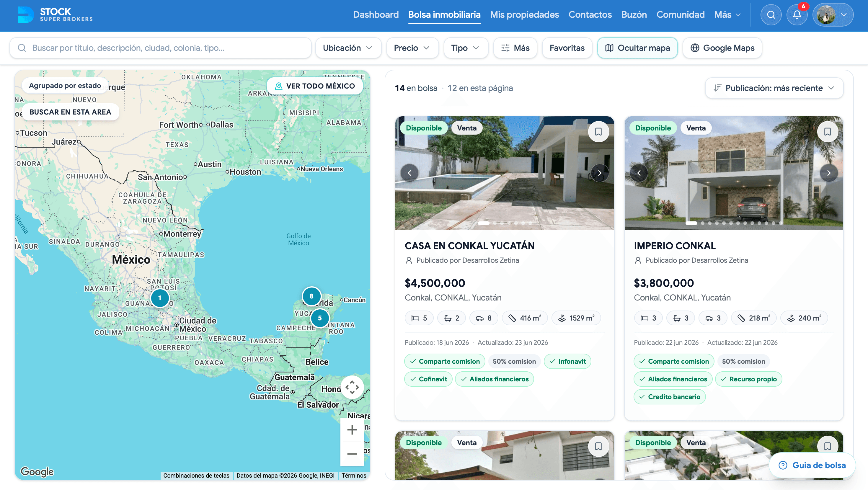
Task: Open Guia de bolsa help button
Action: (812, 465)
